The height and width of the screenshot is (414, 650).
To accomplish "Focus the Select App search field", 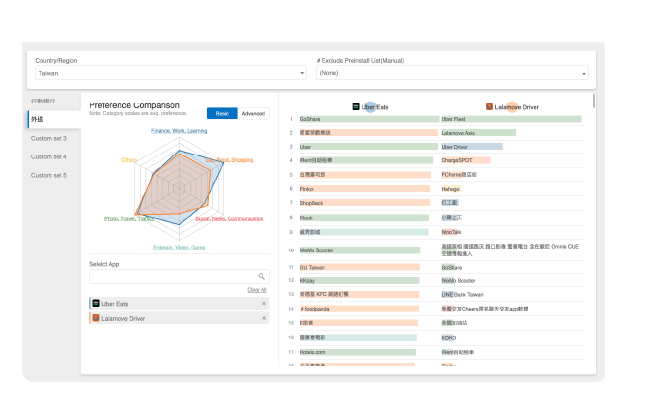I will [x=179, y=276].
